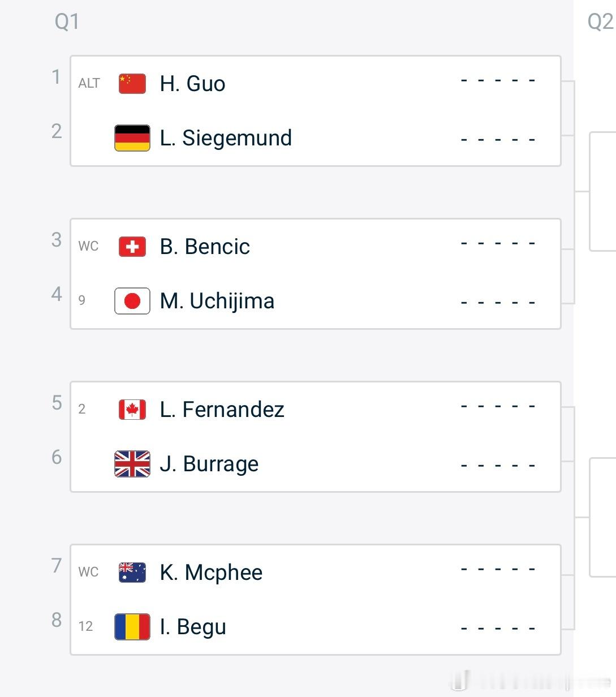616x697 pixels.
Task: Click the China flag next to H. Guo
Action: [x=132, y=83]
